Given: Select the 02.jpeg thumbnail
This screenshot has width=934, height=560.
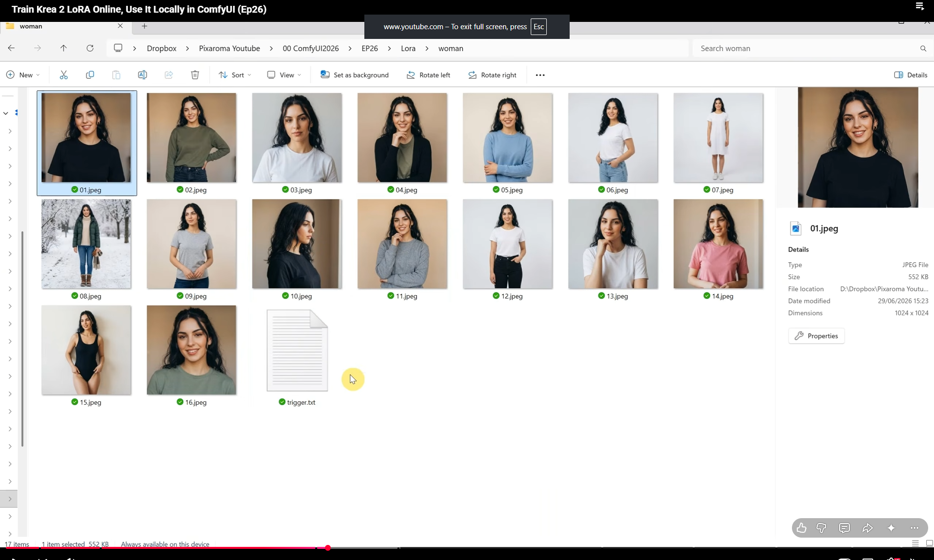Looking at the screenshot, I should pos(192,138).
